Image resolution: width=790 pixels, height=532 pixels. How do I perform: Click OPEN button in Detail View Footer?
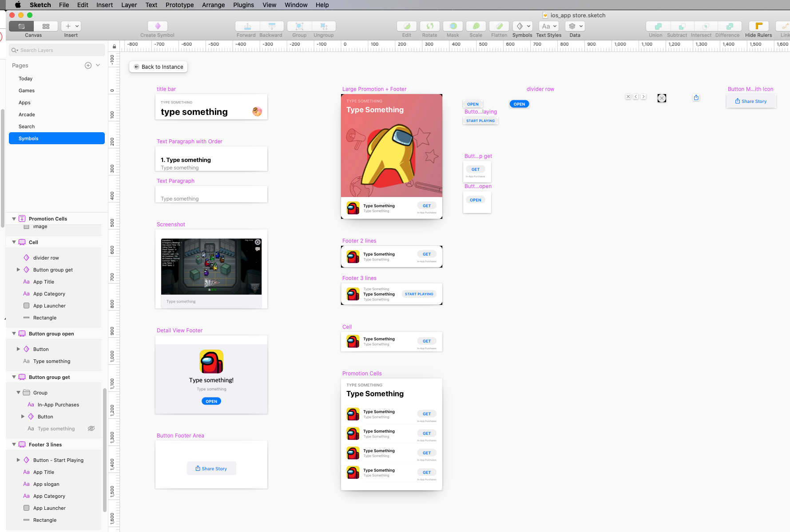click(211, 401)
